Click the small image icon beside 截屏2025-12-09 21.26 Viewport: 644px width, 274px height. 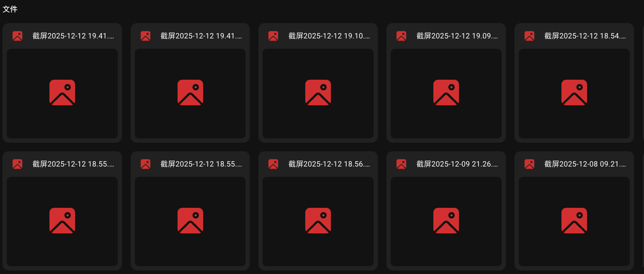(x=401, y=164)
